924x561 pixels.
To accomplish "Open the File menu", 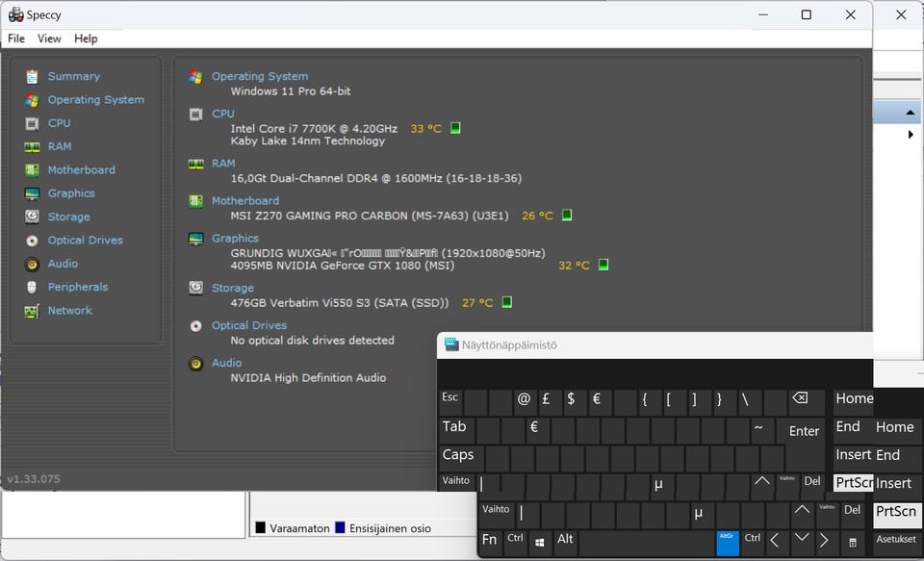I will click(16, 38).
